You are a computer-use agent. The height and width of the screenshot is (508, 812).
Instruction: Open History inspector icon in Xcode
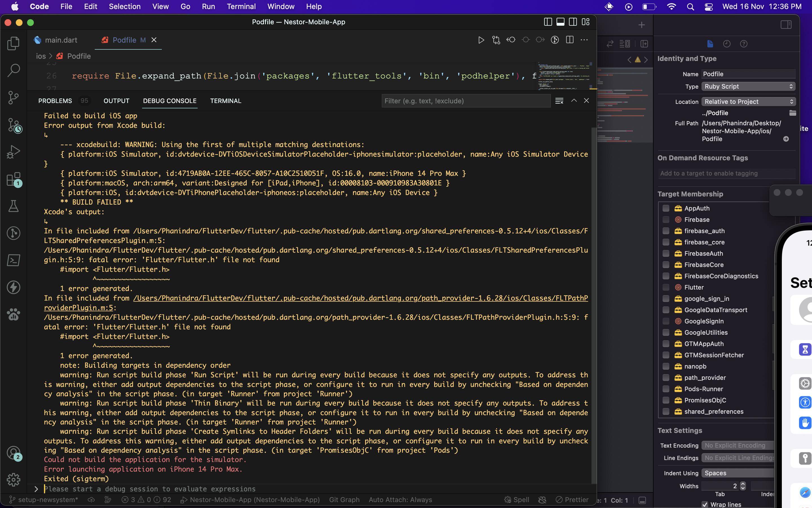pyautogui.click(x=727, y=44)
